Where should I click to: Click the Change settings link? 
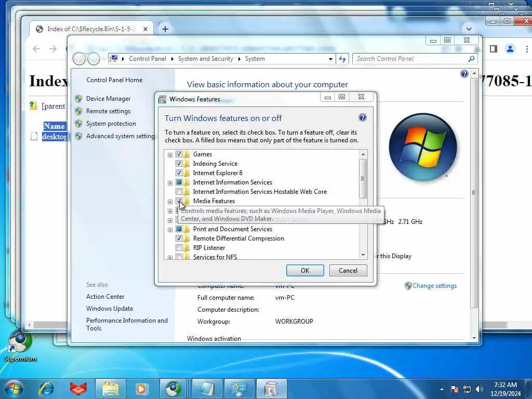(x=435, y=286)
